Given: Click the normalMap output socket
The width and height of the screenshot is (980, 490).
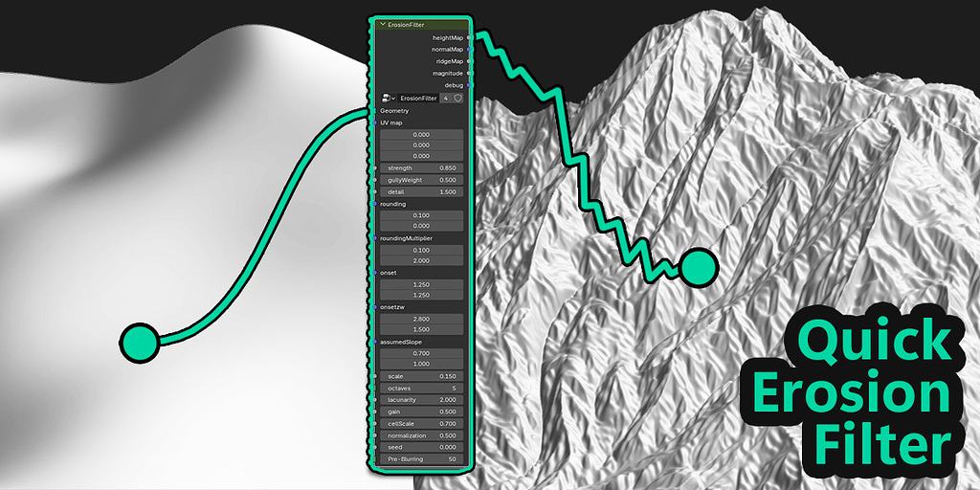Looking at the screenshot, I should [x=469, y=50].
